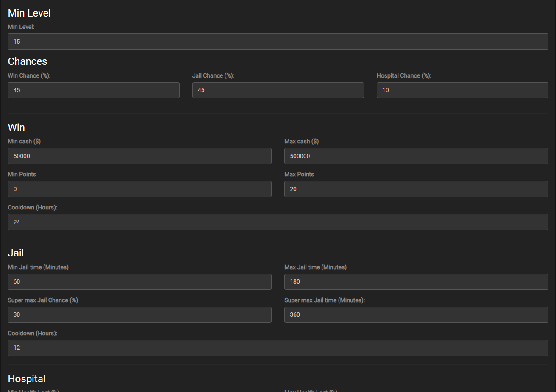Click the Hospital section heading
Screen dimensions: 556x392
27,379
